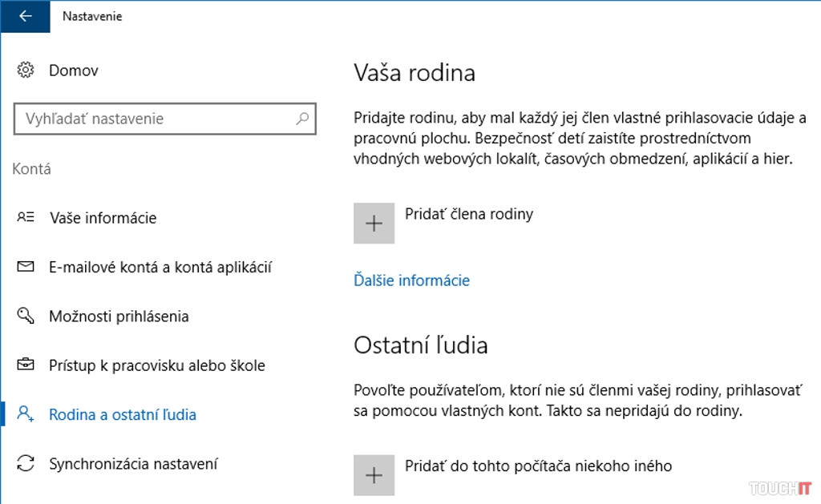The image size is (821, 504).
Task: Select Prístup k pracovisku alebo škole
Action: (x=156, y=365)
